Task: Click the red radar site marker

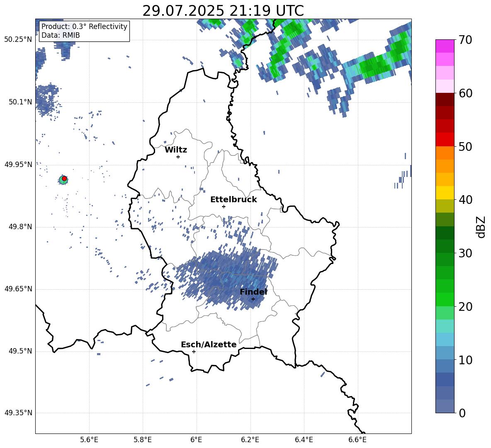Action: tap(64, 179)
